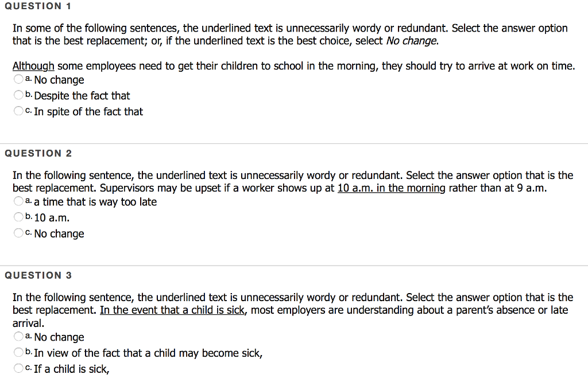The width and height of the screenshot is (588, 386).
Task: Select "a time that is way too late"
Action: tap(18, 201)
